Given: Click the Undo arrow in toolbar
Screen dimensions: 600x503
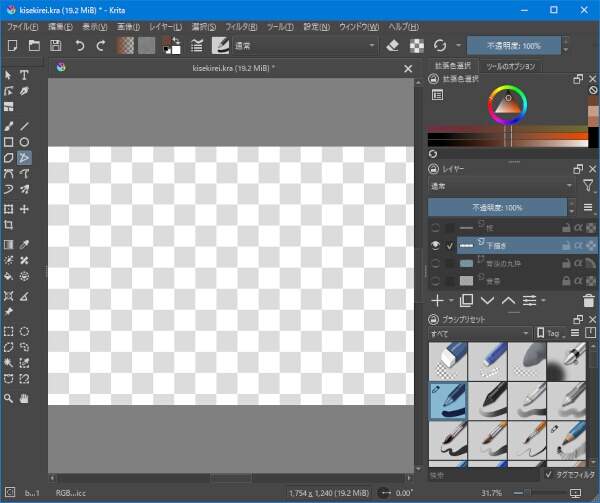Looking at the screenshot, I should pos(80,46).
